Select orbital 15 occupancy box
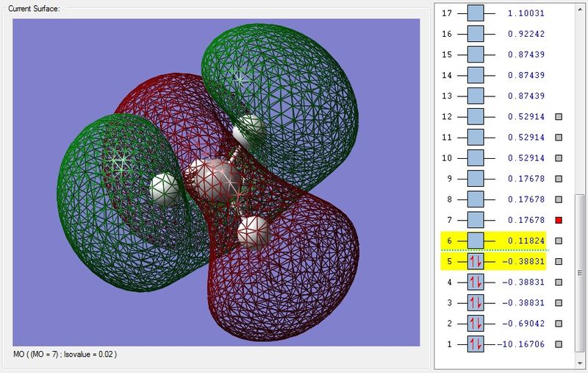This screenshot has height=373, width=588. tap(476, 54)
